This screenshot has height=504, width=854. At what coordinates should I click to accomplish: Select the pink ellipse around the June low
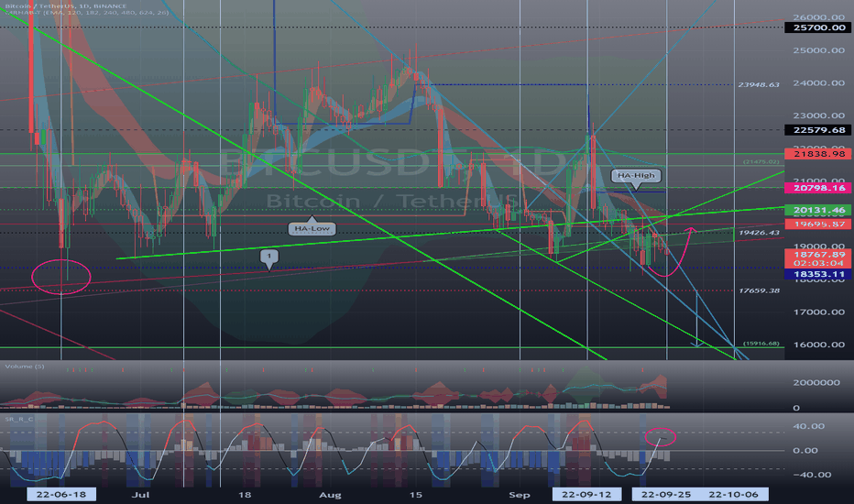click(x=61, y=277)
